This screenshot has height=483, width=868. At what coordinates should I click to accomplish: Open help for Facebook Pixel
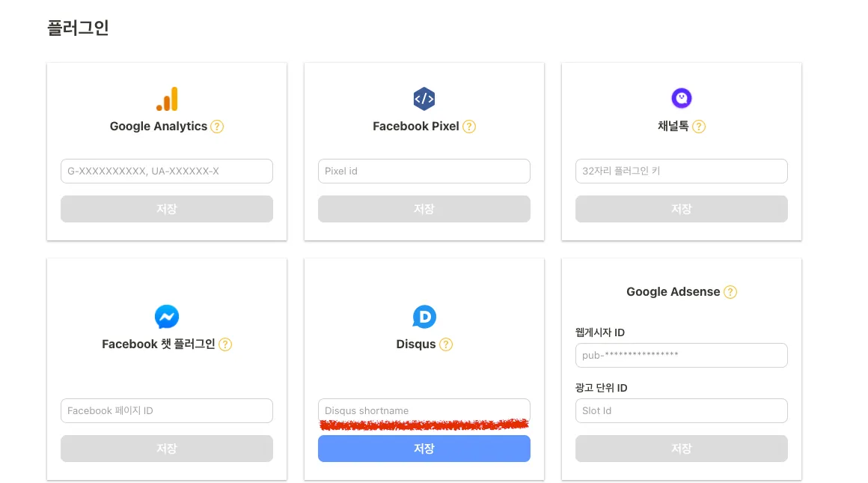click(x=469, y=127)
